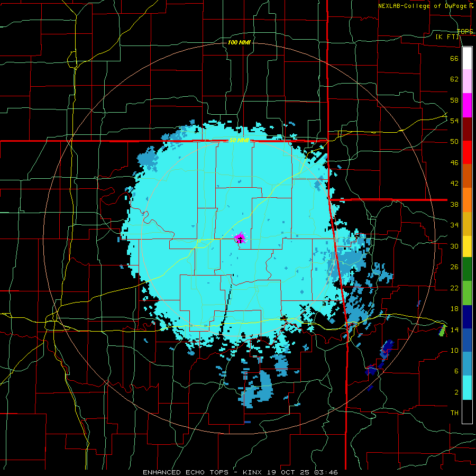Screen dimensions: 476x476
Task: Click the "58" legend value
Action: (x=454, y=100)
